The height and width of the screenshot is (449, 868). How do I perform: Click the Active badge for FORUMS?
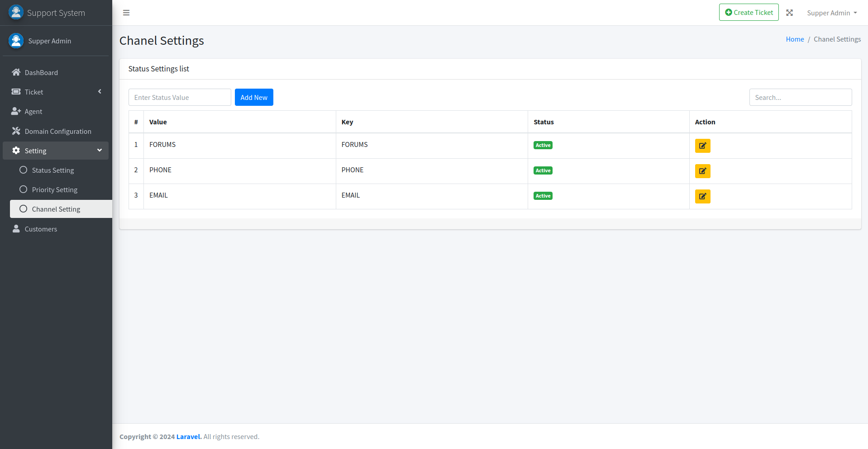(x=543, y=145)
